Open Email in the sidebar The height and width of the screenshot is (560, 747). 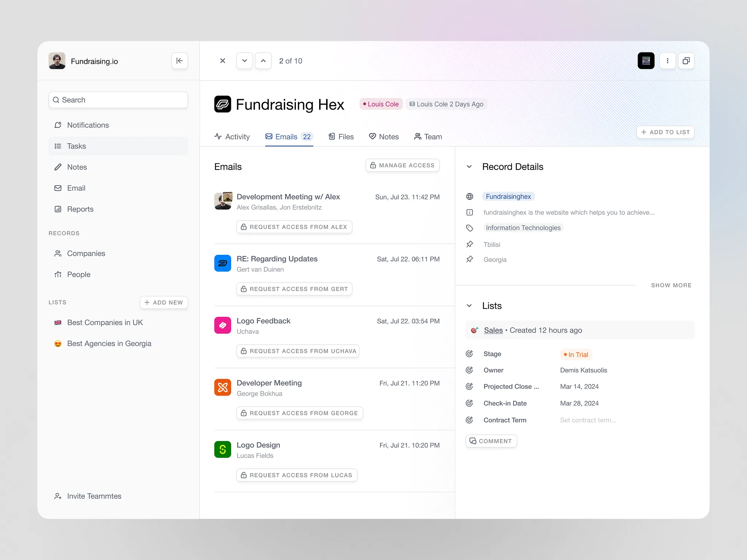coord(118,188)
